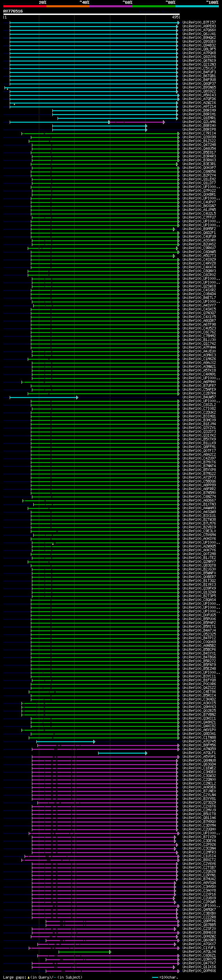
Task: Click the UniRef100_A7GKX7 label
Action: (x=199, y=944)
